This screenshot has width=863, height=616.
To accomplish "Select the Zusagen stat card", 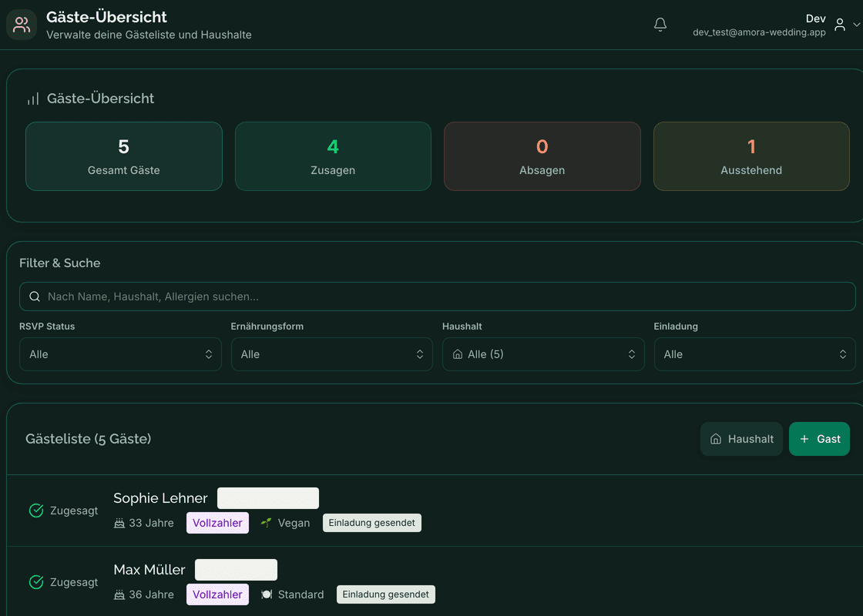I will pyautogui.click(x=333, y=156).
